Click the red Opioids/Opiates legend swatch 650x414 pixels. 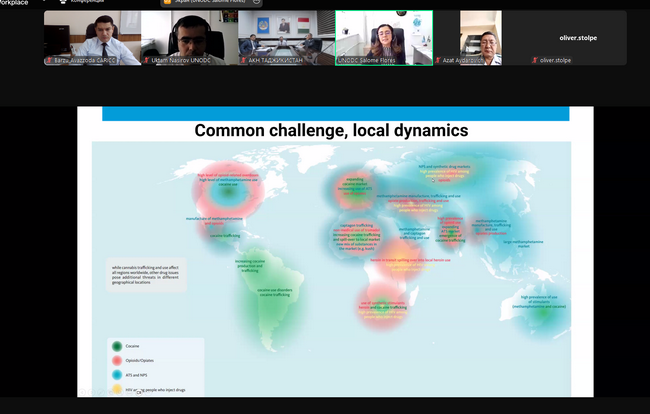click(x=118, y=360)
